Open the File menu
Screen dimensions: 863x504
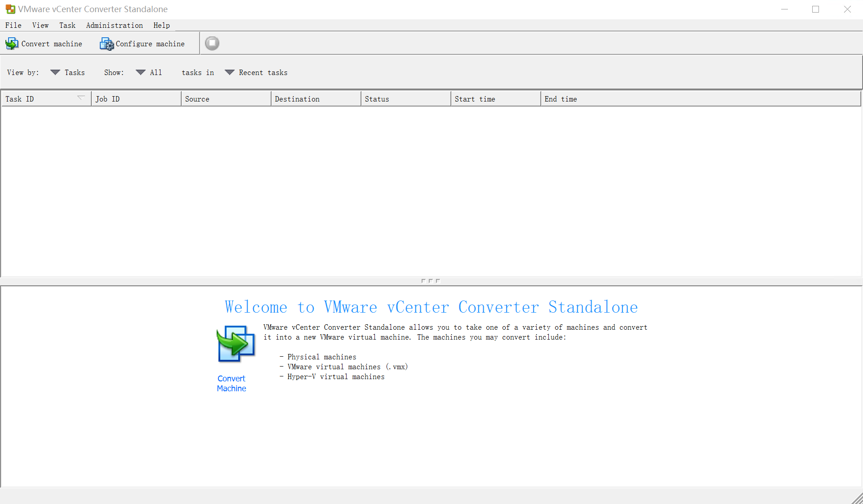click(13, 25)
